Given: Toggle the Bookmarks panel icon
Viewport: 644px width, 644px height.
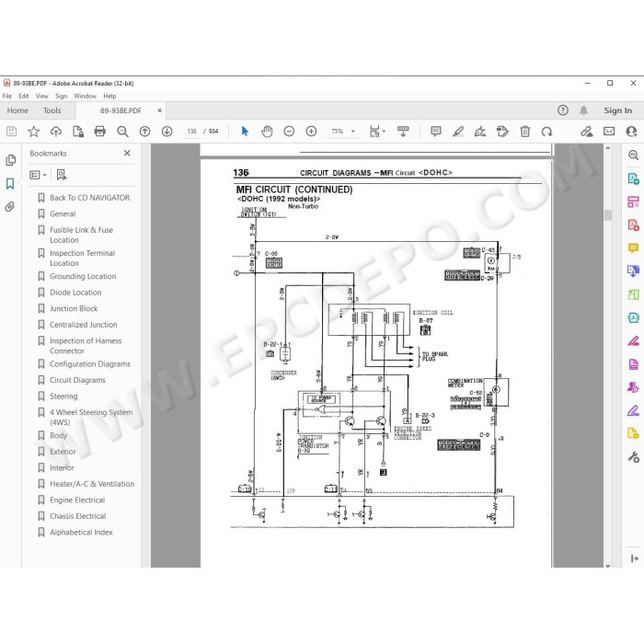Looking at the screenshot, I should tap(10, 183).
